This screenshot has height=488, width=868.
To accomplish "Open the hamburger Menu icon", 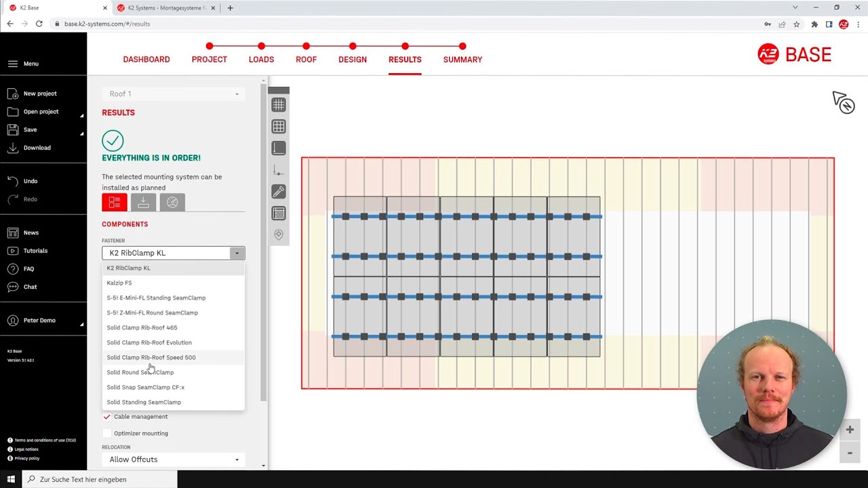I will pyautogui.click(x=13, y=64).
